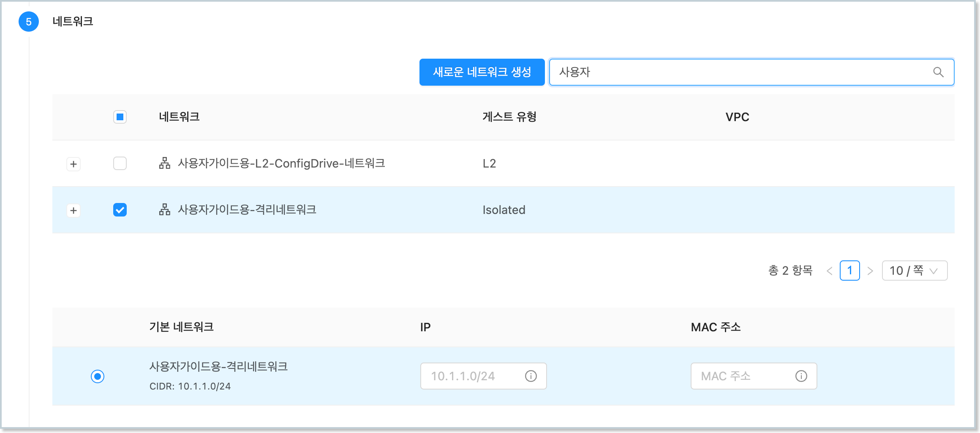Expand the 사용자가이드용-L2-ConfigDrive-네트워크 row
The width and height of the screenshot is (980, 433).
tap(73, 164)
